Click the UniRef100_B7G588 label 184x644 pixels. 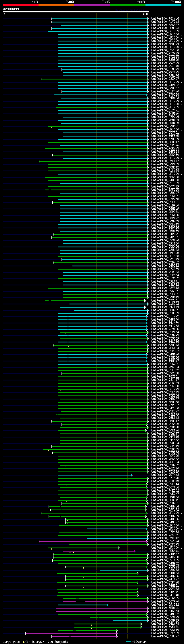click(x=165, y=94)
